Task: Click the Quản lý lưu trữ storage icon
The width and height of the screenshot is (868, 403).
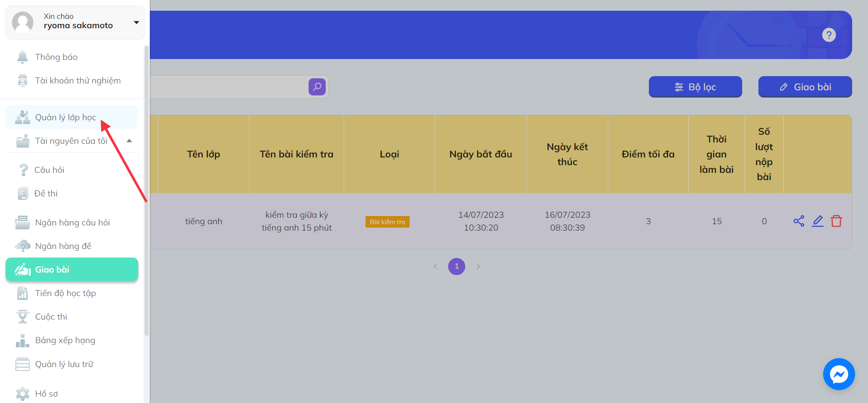Action: 23,364
